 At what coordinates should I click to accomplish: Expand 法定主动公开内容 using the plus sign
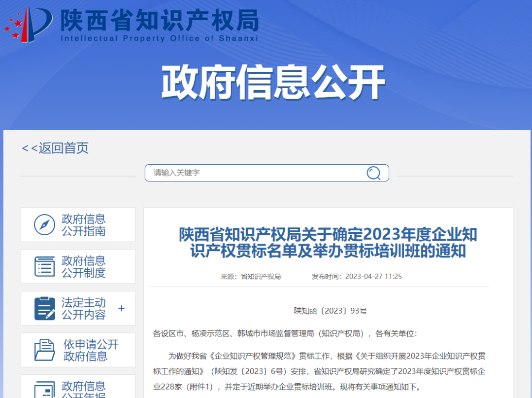121,308
